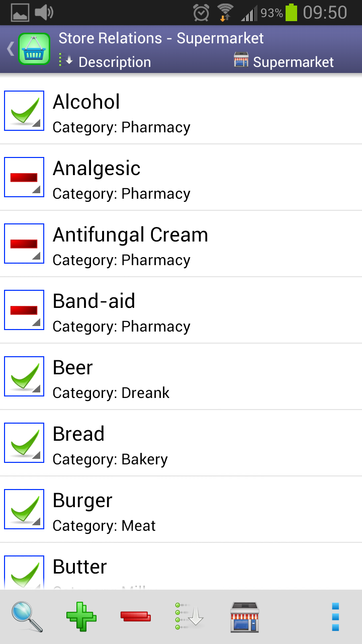362x644 pixels.
Task: Toggle the Analgesic red minus box
Action: coord(24,177)
